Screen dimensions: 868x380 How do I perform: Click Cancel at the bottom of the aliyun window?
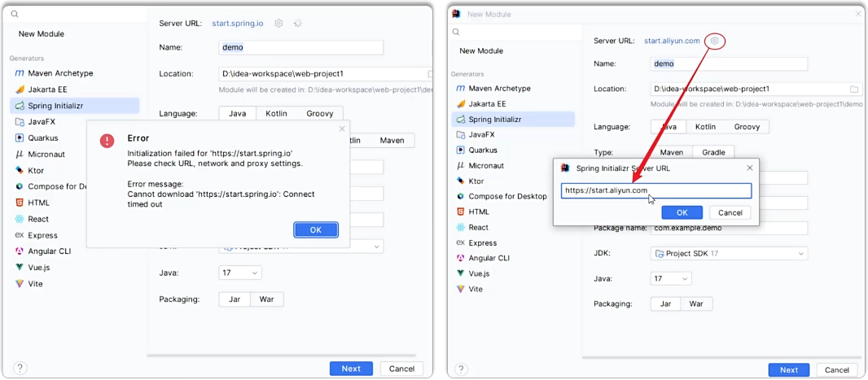pyautogui.click(x=836, y=370)
